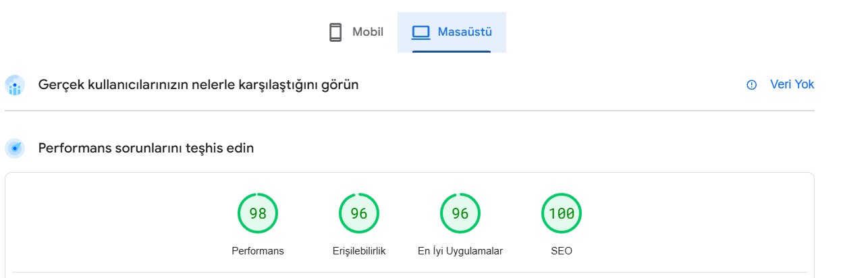Click the "Gerçek kullanıcılarınızın nelerle karşılaştığını görün" heading
The image size is (868, 278).
(198, 85)
